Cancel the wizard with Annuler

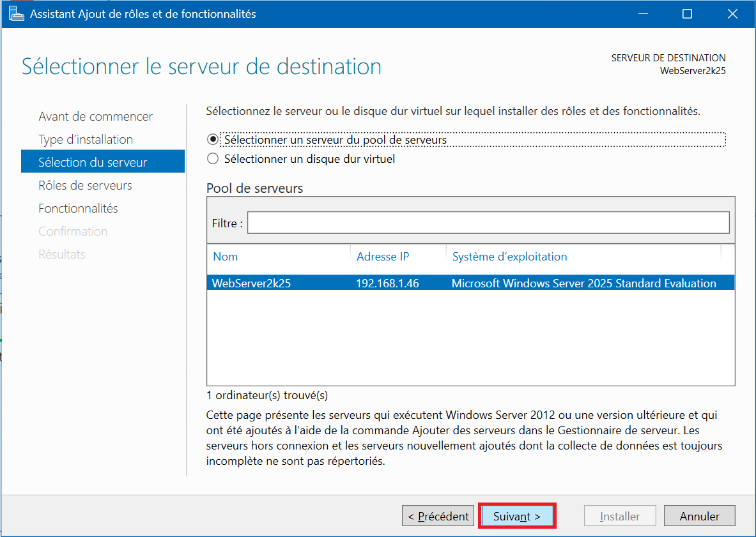pos(699,516)
